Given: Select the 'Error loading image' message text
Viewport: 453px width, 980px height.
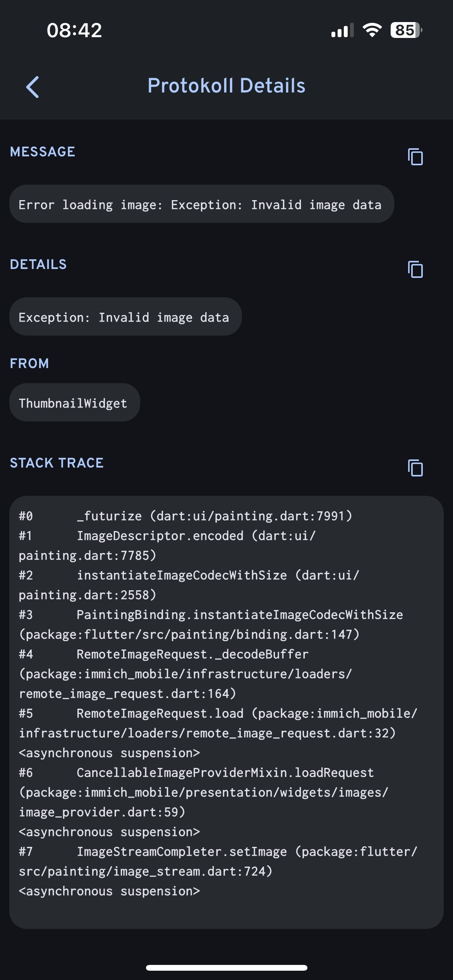Looking at the screenshot, I should coord(200,204).
